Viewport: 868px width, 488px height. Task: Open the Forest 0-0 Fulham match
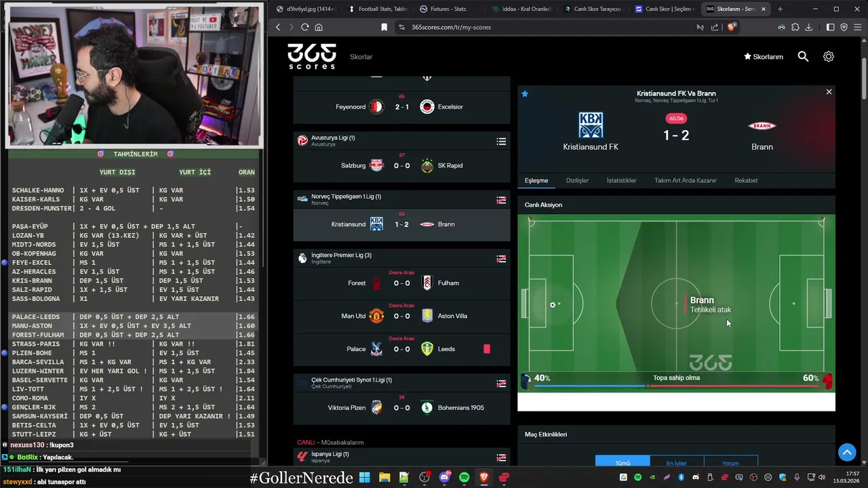[x=401, y=283]
